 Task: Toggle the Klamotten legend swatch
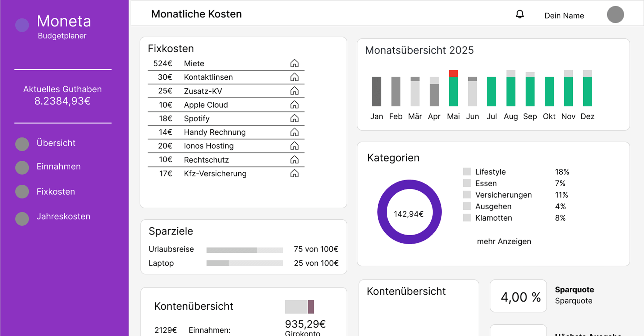tap(467, 217)
